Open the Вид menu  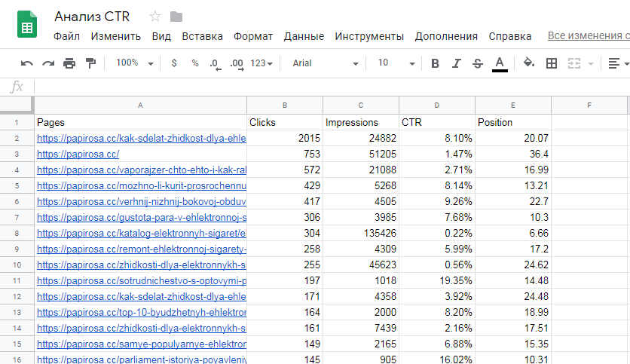click(x=161, y=36)
